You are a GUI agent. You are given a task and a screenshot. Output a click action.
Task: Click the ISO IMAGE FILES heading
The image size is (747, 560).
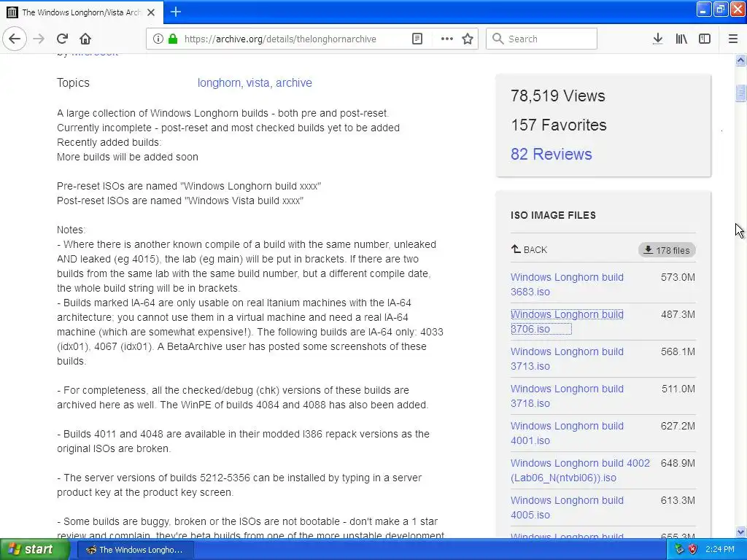click(x=553, y=215)
